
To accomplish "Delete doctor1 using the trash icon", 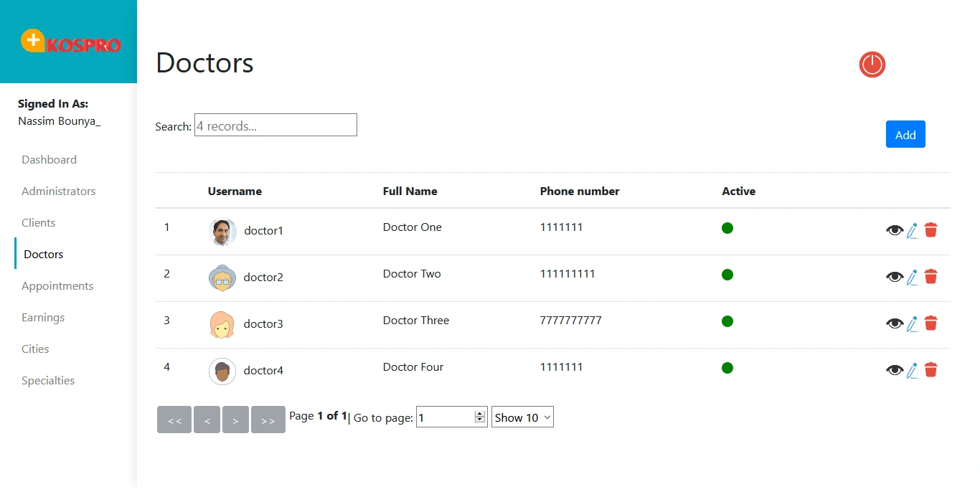I will [x=931, y=230].
